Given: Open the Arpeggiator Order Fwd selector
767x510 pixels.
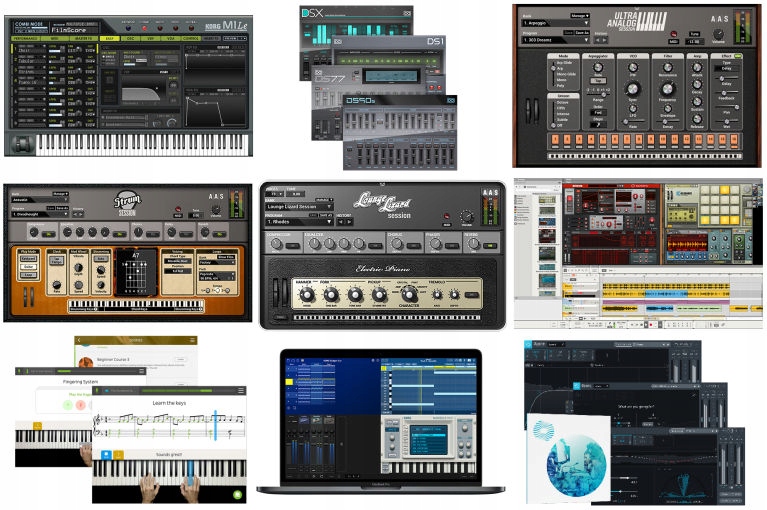Looking at the screenshot, I should click(598, 112).
